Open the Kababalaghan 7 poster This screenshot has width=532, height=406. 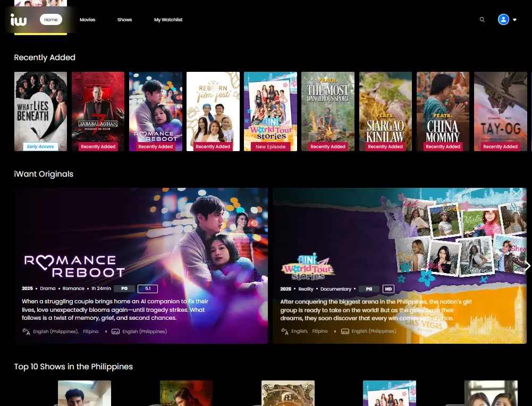98,111
